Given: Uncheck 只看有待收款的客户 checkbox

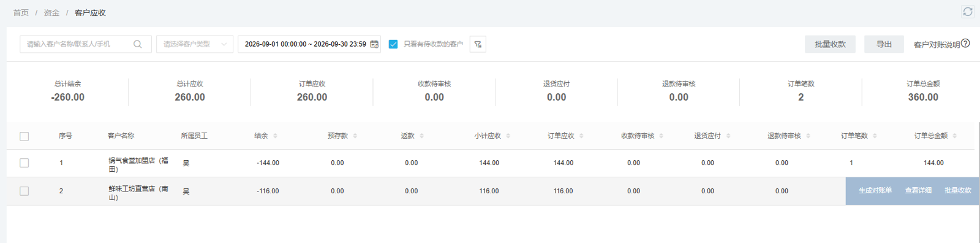Looking at the screenshot, I should click(x=393, y=44).
